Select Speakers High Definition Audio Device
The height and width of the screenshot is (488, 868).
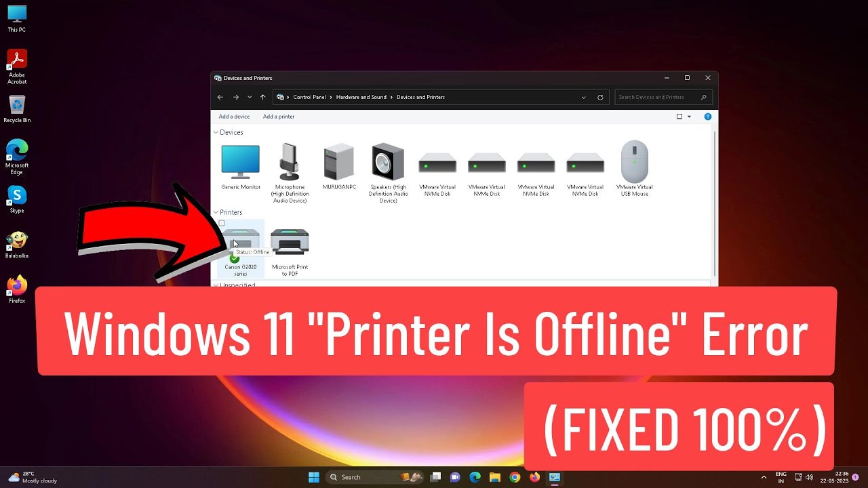pos(388,173)
